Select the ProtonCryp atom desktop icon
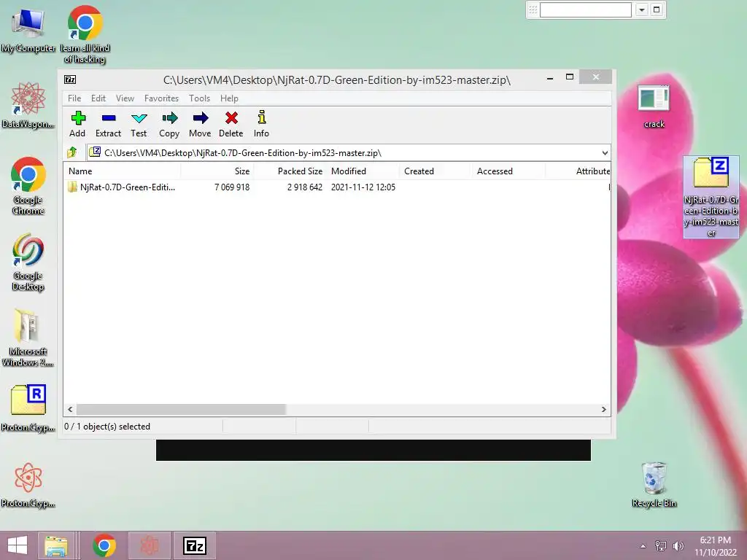The height and width of the screenshot is (560, 747). (x=28, y=484)
